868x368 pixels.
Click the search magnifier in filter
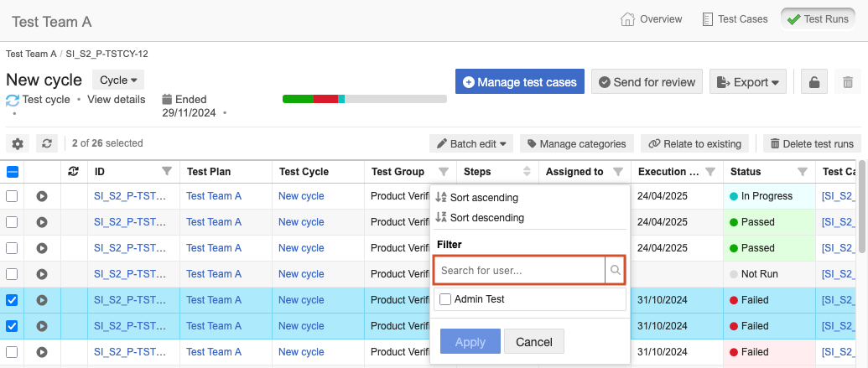pyautogui.click(x=615, y=270)
